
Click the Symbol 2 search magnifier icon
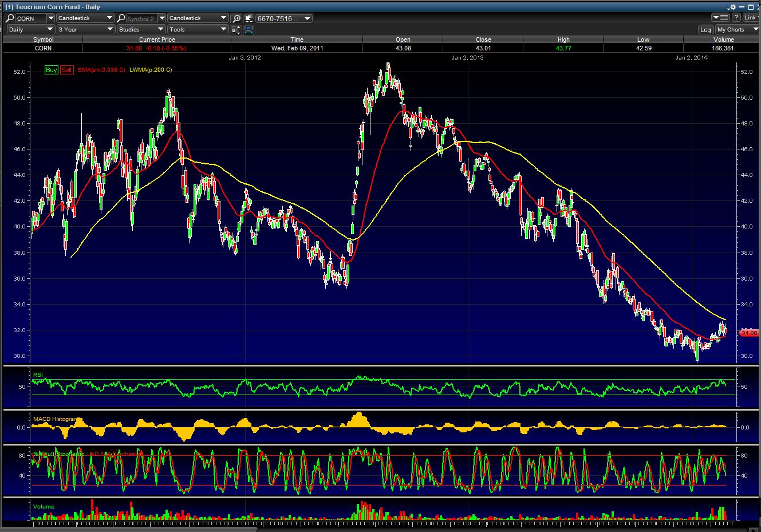(x=121, y=18)
